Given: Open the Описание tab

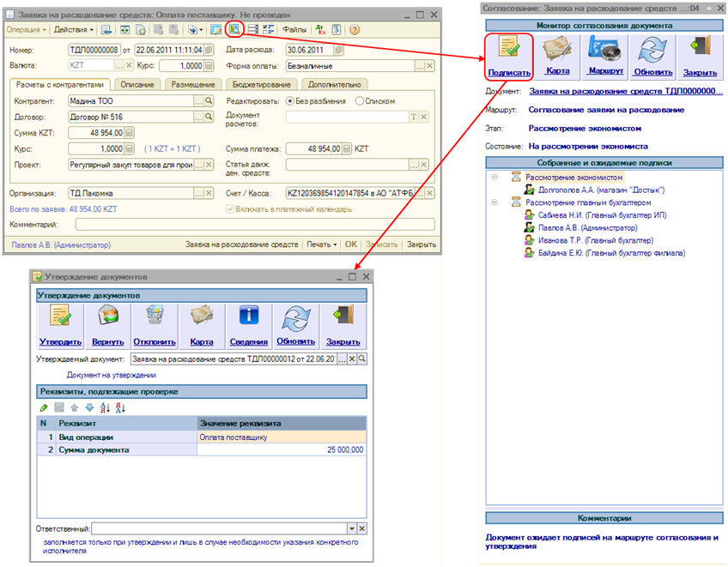Looking at the screenshot, I should coord(137,84).
